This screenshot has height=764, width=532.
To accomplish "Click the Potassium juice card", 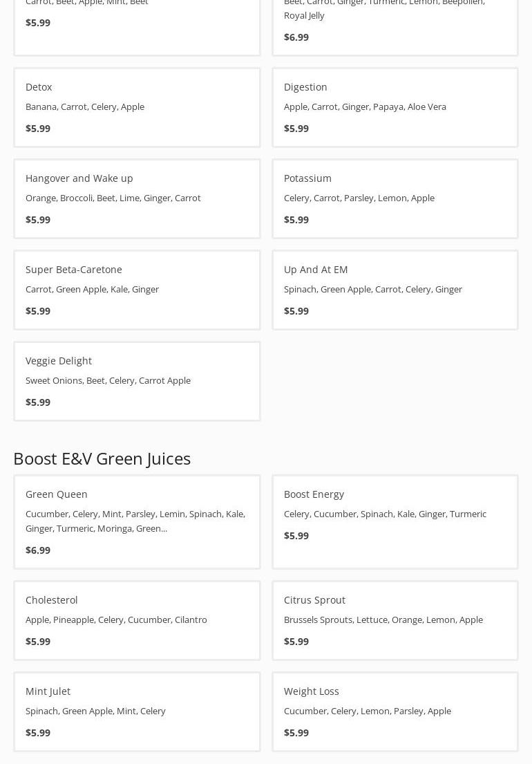I will [395, 198].
